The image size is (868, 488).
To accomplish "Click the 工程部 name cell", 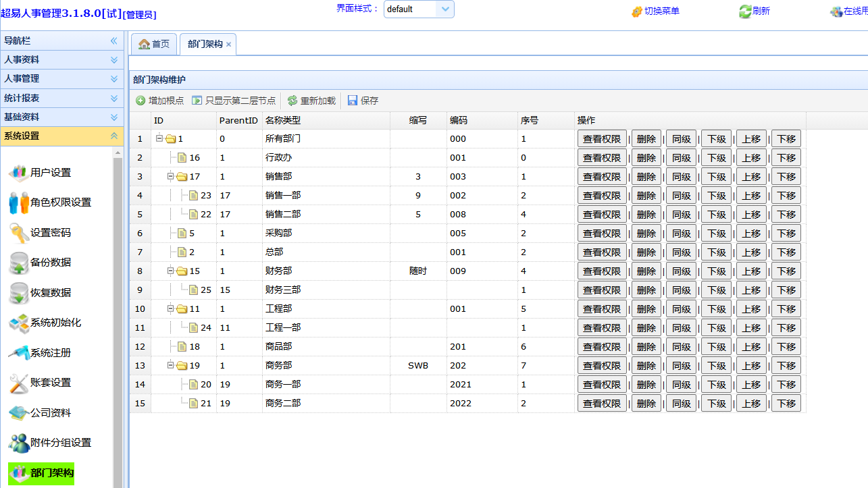I will click(326, 309).
